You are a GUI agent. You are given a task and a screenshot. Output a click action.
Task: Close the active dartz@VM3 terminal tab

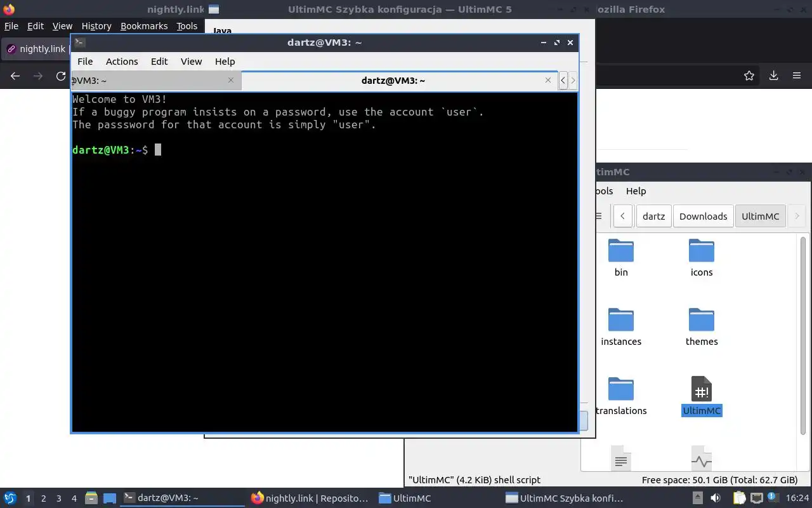point(548,80)
